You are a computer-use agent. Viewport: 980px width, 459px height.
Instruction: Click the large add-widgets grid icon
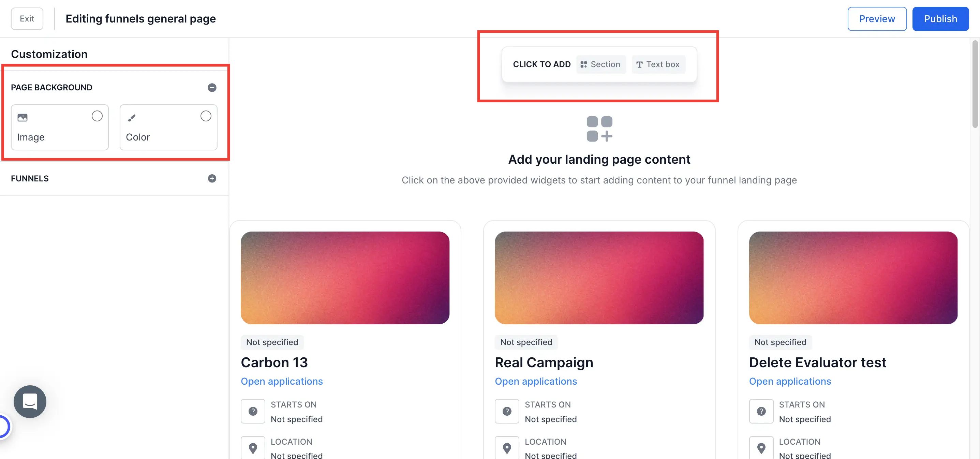pos(599,129)
